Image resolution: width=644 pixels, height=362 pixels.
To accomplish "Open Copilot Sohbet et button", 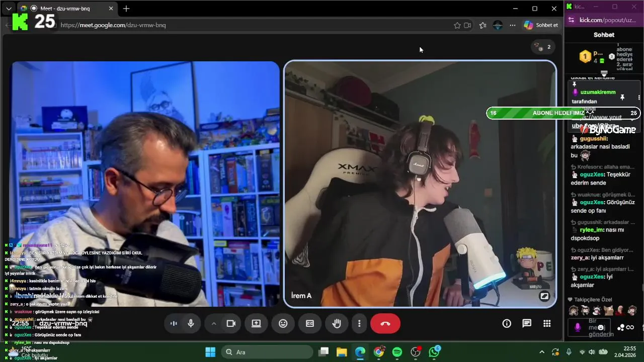I will [x=541, y=25].
